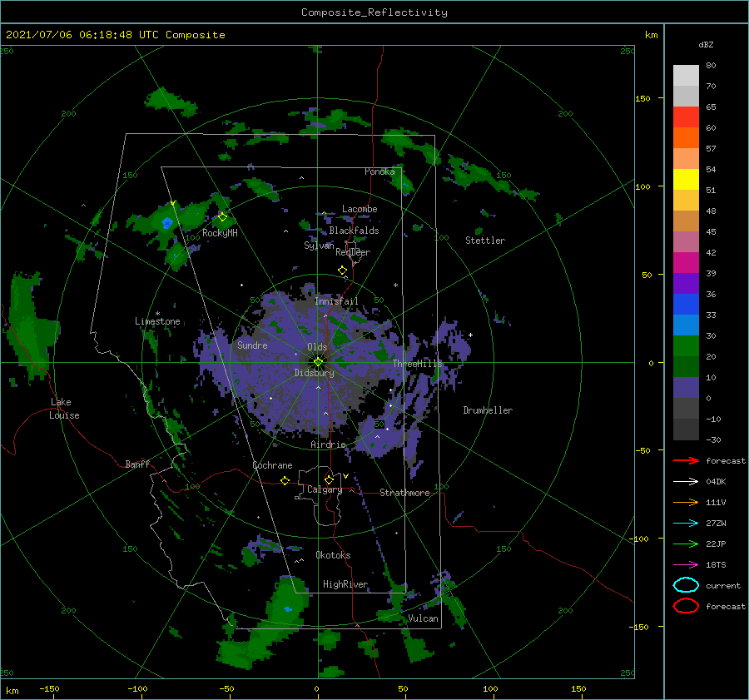Click the red forecast arrow in legend
This screenshot has width=749, height=700.
(x=686, y=460)
